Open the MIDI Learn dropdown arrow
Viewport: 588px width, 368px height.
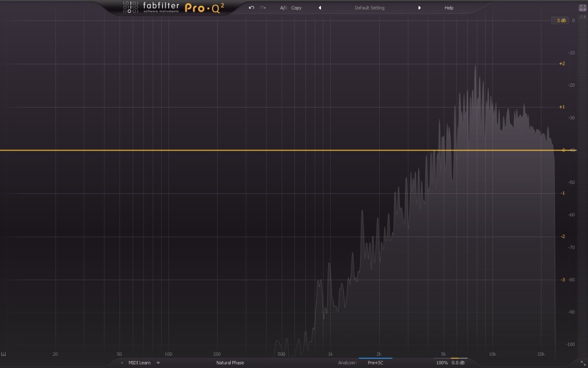pos(158,363)
